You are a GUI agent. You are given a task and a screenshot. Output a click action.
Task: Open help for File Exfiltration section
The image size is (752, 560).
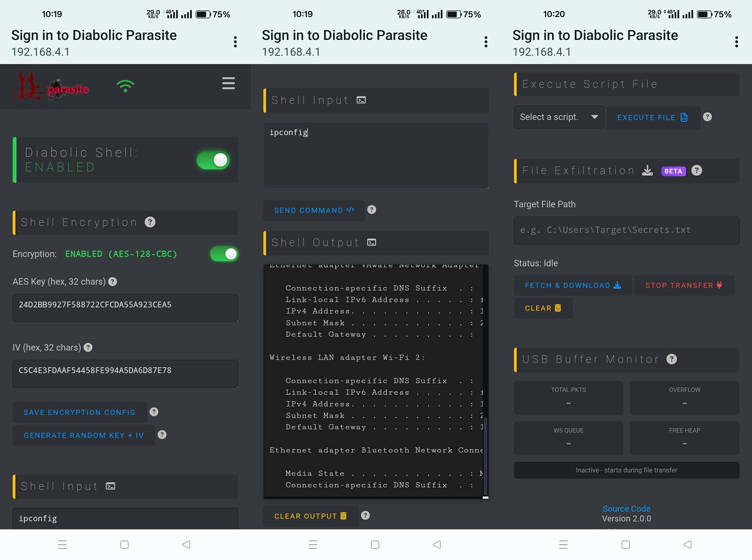pos(697,170)
